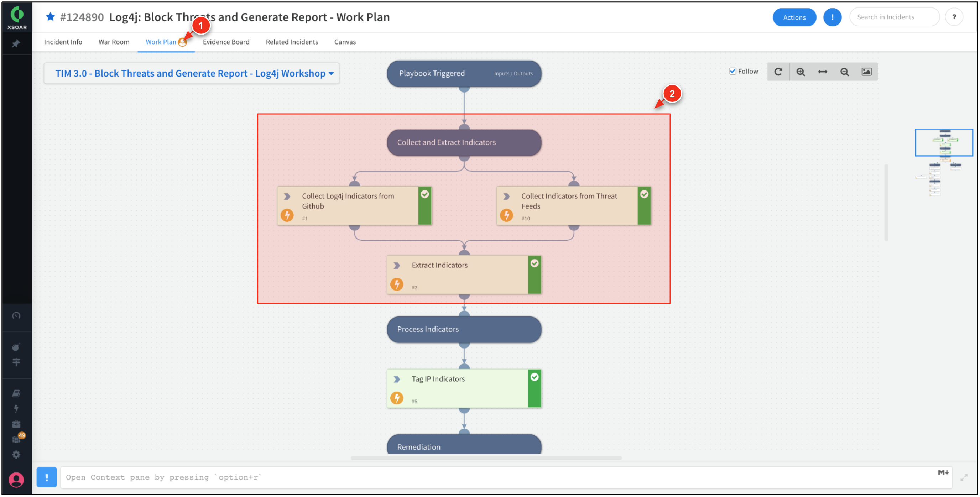This screenshot has height=497, width=980.
Task: Click completed checkmark on Extract Indicators task
Action: pyautogui.click(x=534, y=263)
